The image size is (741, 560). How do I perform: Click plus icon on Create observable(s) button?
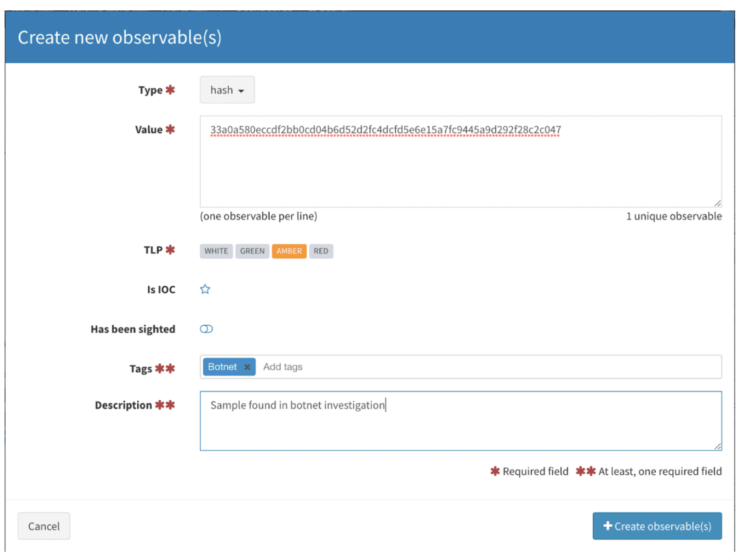[608, 526]
